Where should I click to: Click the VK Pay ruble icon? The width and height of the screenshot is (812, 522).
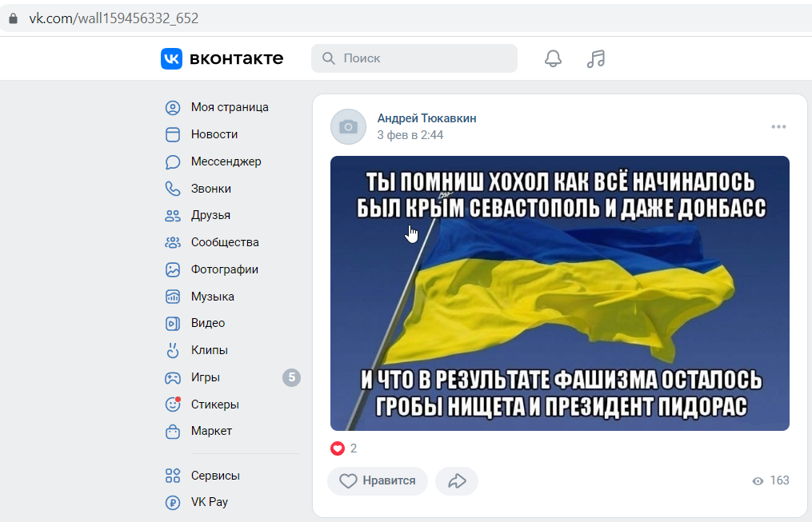[x=173, y=502]
